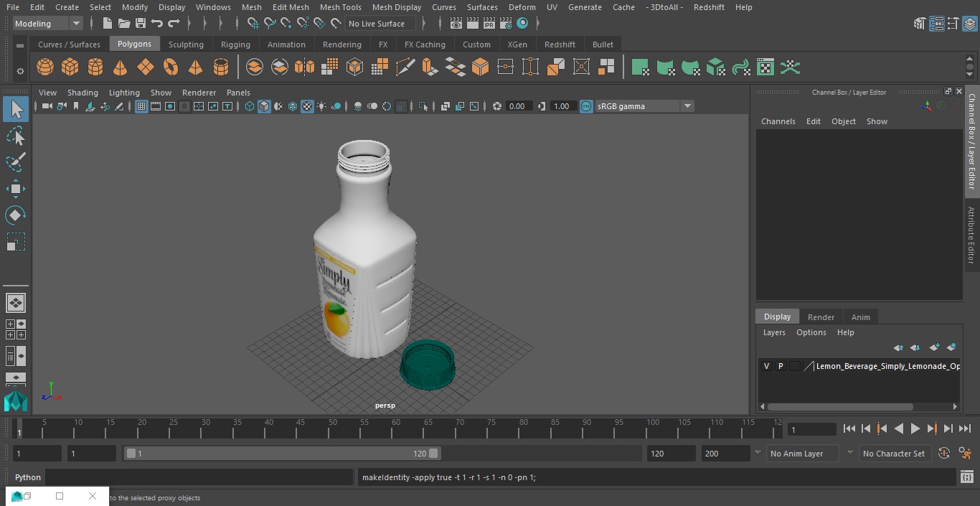Toggle isolate select in viewport toolbar
980x506 pixels.
pos(423,106)
